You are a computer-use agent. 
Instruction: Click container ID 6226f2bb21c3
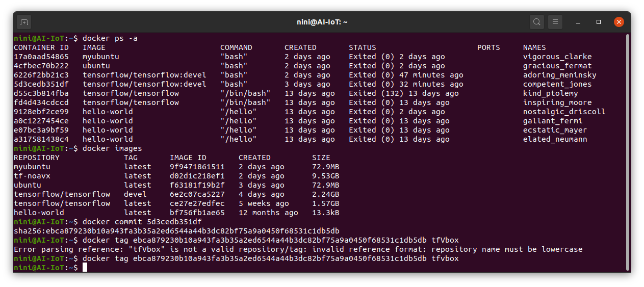point(41,75)
